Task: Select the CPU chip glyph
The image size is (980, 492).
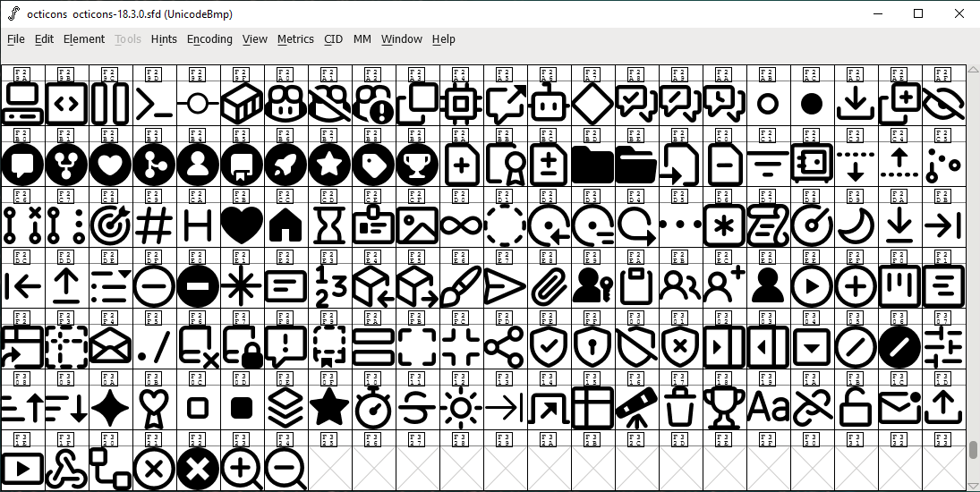Action: coord(461,104)
